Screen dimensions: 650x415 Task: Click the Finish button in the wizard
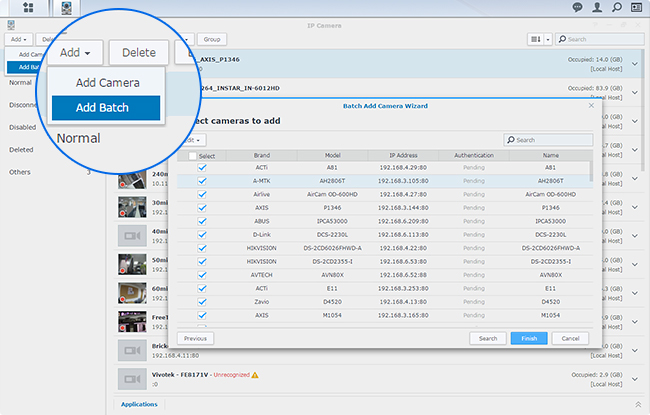click(x=529, y=338)
